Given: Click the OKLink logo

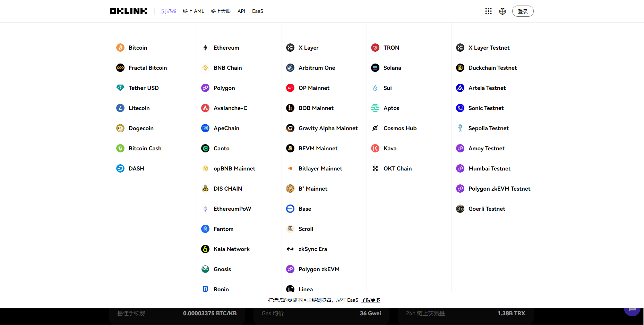Looking at the screenshot, I should 128,11.
